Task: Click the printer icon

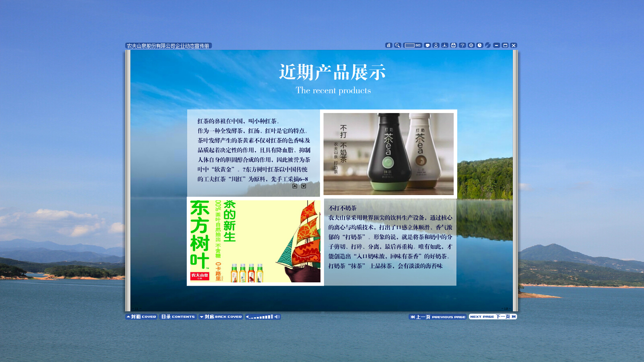Action: pyautogui.click(x=454, y=45)
